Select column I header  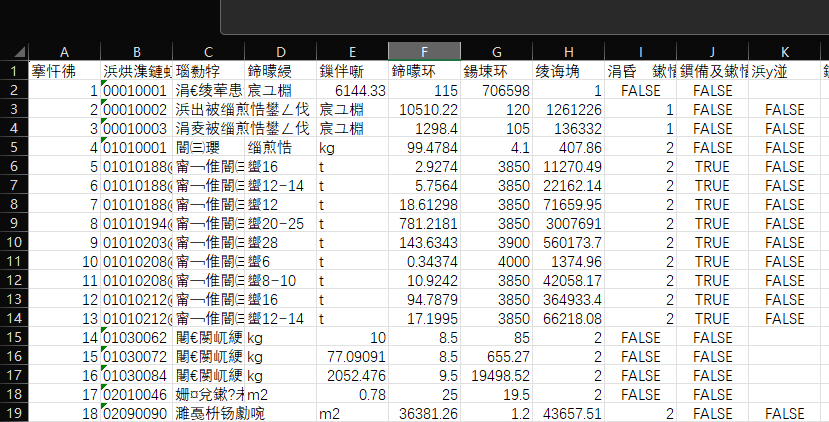click(x=640, y=52)
